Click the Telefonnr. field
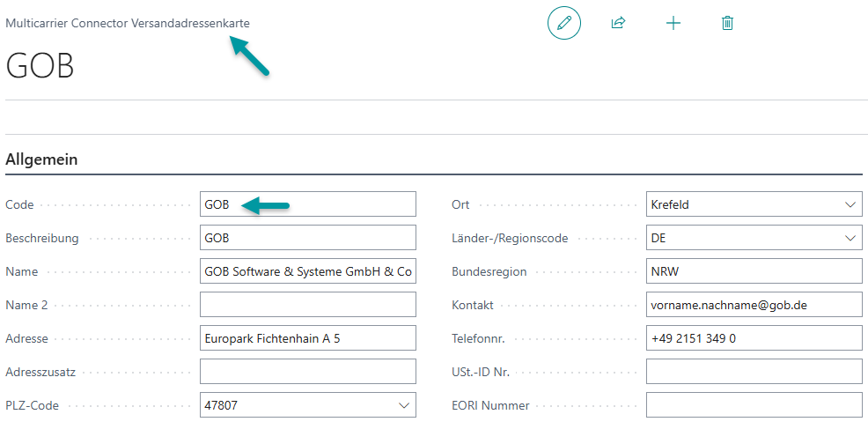This screenshot has width=868, height=444. [x=754, y=338]
